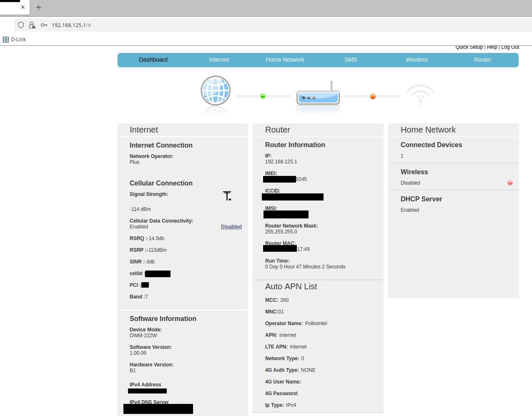Click the network mask 255.255.255.0
Viewport: 532px width, 416px height.
281,232
